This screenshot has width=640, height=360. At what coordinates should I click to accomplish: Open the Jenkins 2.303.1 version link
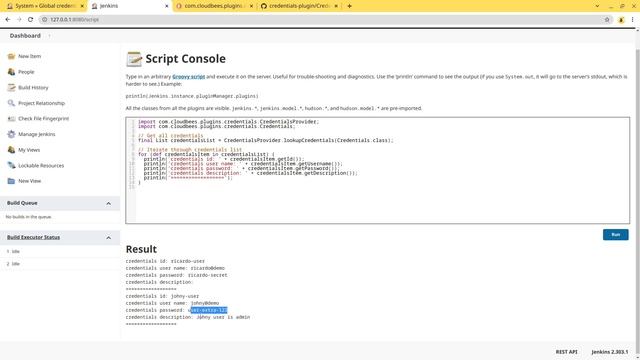click(610, 352)
